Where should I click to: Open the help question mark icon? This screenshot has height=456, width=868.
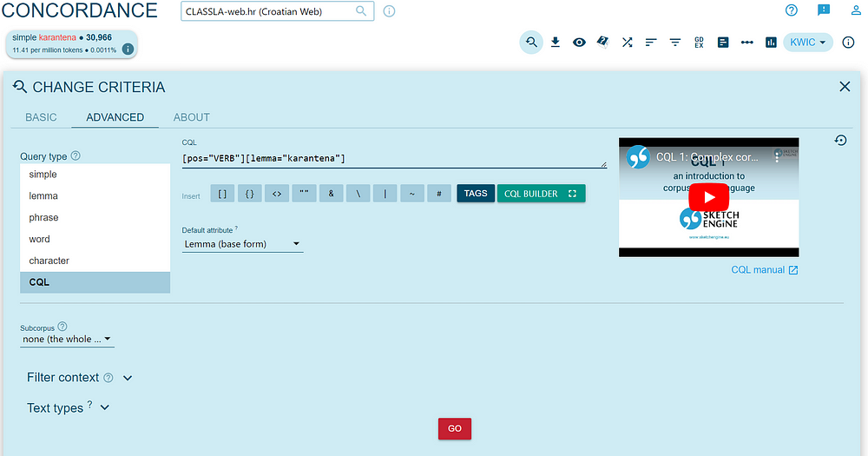click(792, 10)
